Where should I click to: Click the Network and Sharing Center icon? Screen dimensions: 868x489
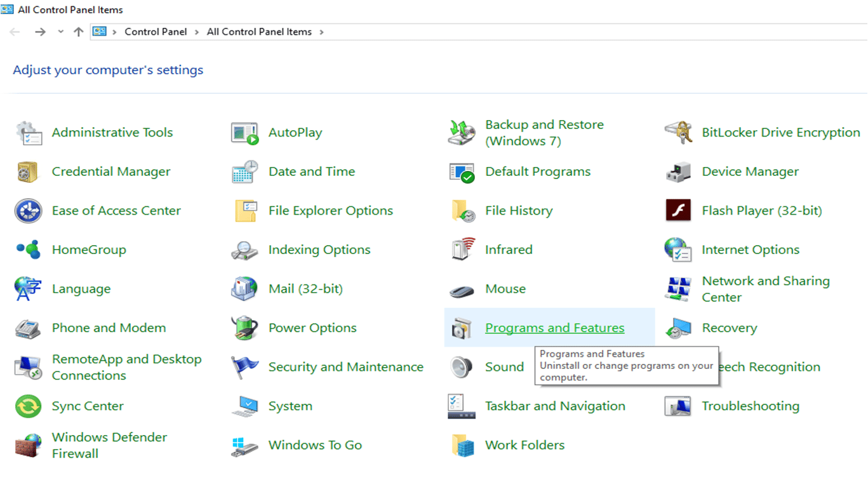(678, 289)
